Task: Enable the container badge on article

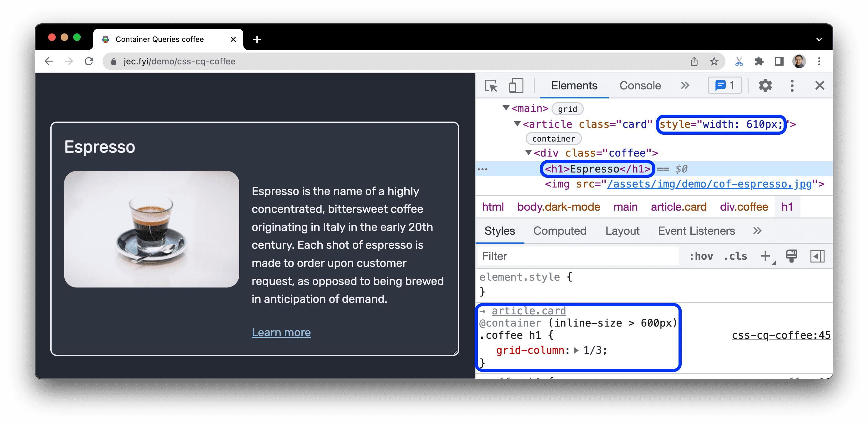Action: pyautogui.click(x=553, y=138)
